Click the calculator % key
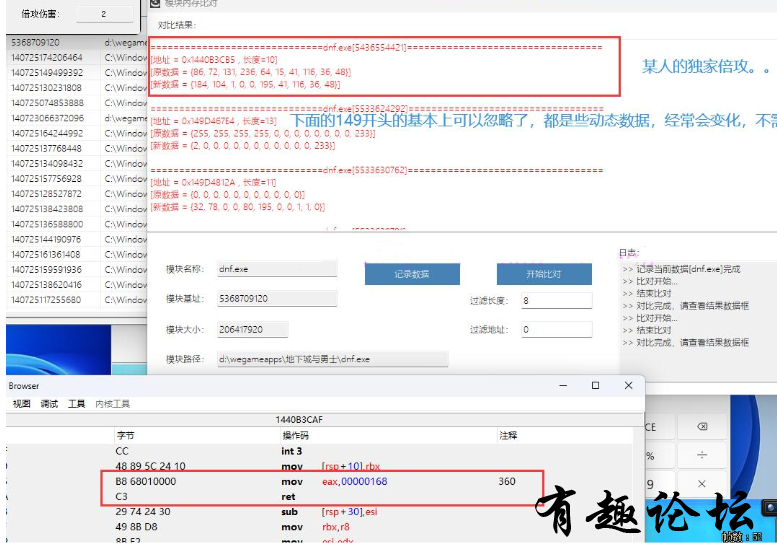 point(659,455)
